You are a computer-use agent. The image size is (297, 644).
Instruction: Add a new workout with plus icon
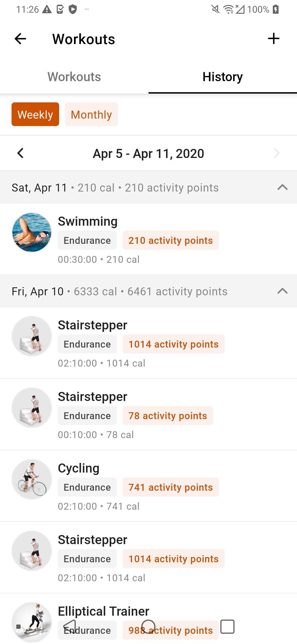(274, 39)
